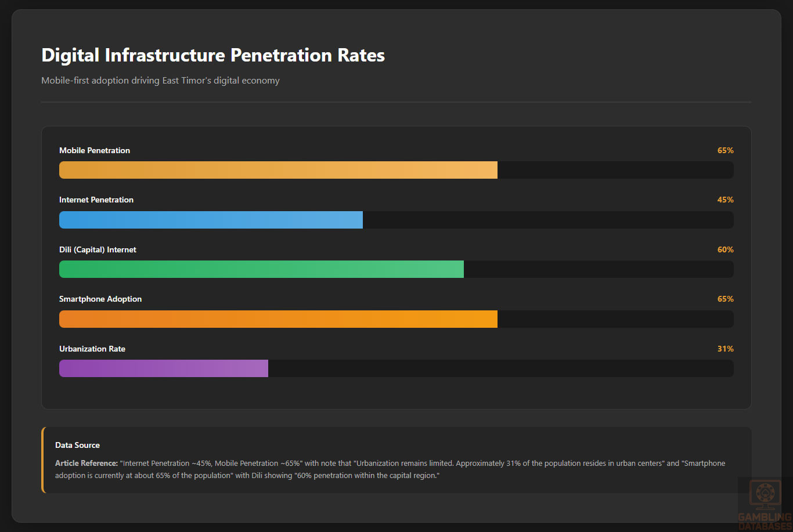This screenshot has width=793, height=532.
Task: Select the Internet Penetration label text
Action: [96, 200]
